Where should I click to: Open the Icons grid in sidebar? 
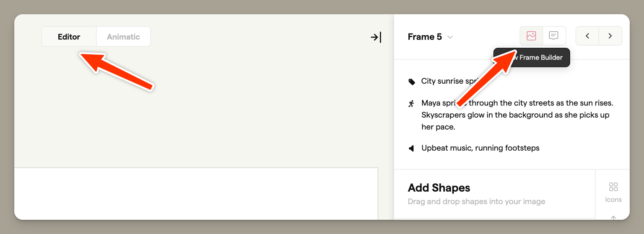(x=613, y=191)
